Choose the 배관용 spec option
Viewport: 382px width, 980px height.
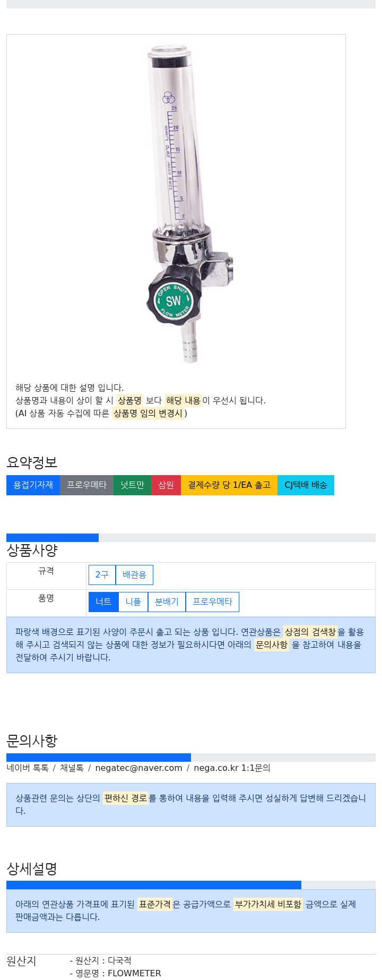click(134, 574)
